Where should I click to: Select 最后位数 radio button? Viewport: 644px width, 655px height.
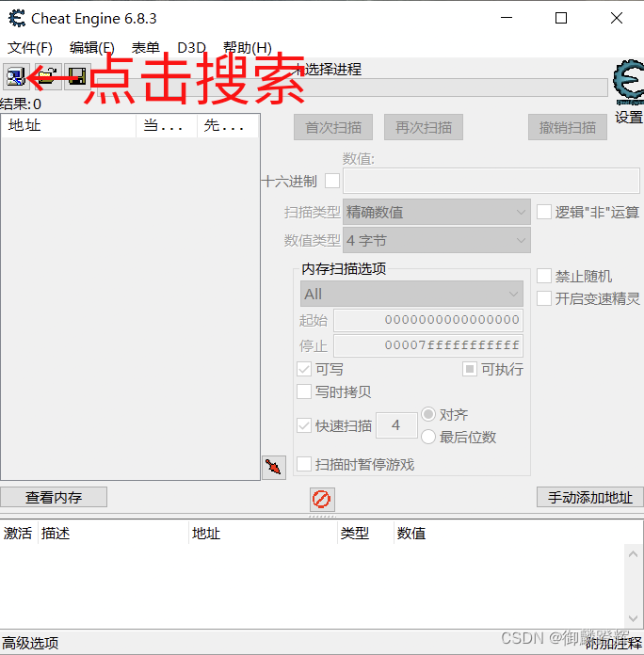[x=428, y=437]
